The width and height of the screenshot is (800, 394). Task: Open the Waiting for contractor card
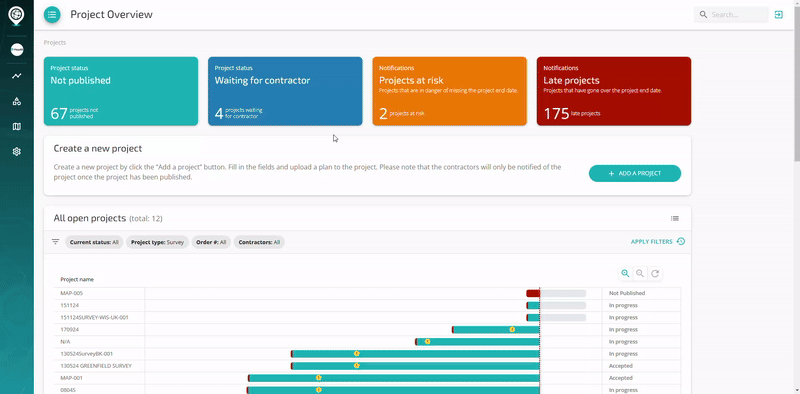tap(285, 91)
